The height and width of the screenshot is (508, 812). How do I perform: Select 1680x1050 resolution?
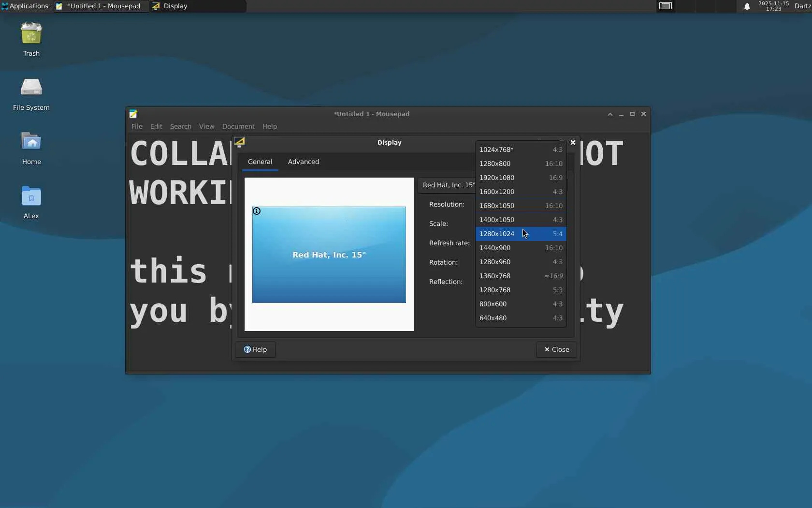[521, 206]
